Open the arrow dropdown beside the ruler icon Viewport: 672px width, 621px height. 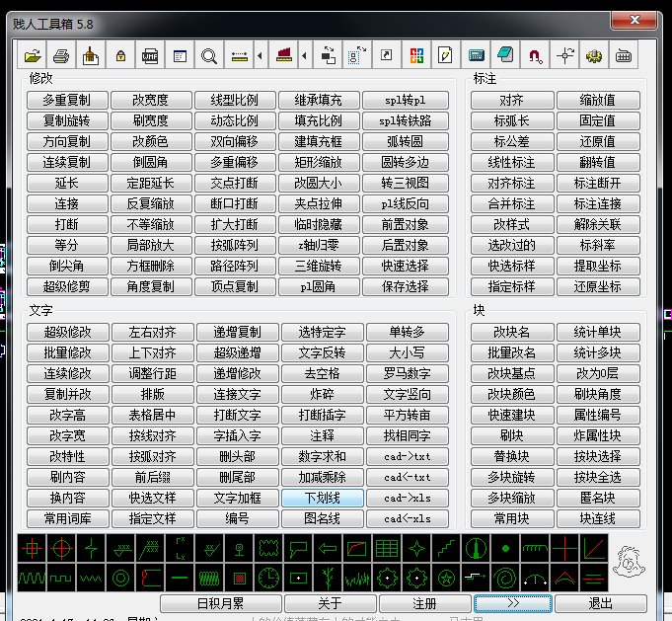point(260,55)
